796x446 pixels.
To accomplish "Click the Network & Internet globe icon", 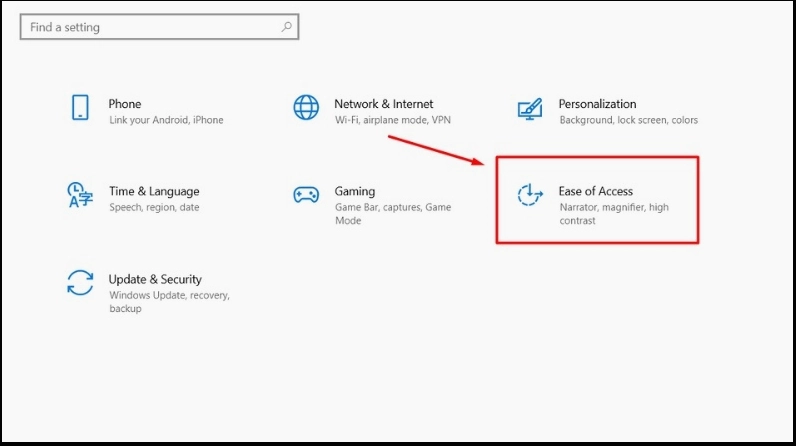I will pos(305,108).
